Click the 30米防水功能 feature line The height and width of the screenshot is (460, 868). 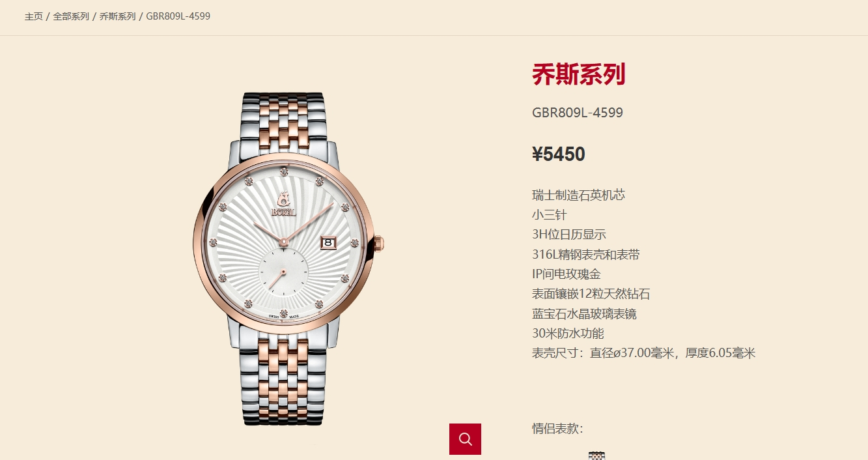point(568,334)
